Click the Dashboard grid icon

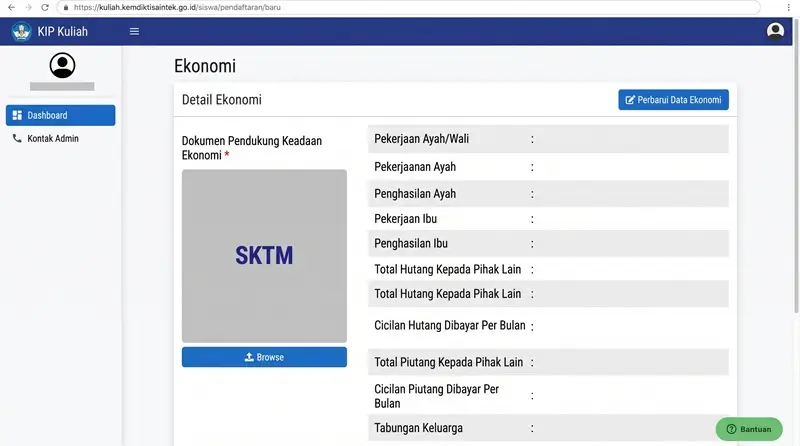coord(17,115)
